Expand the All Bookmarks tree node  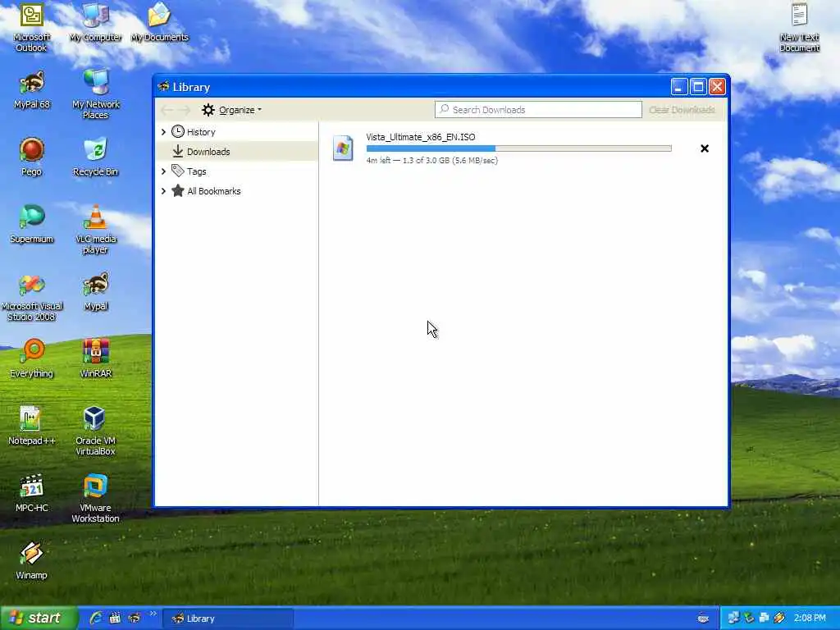pyautogui.click(x=163, y=191)
